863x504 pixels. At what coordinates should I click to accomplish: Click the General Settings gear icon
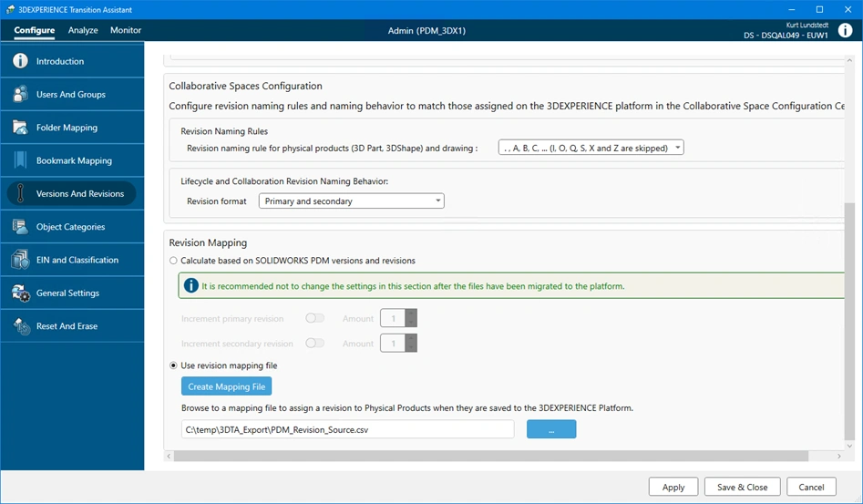click(x=20, y=293)
